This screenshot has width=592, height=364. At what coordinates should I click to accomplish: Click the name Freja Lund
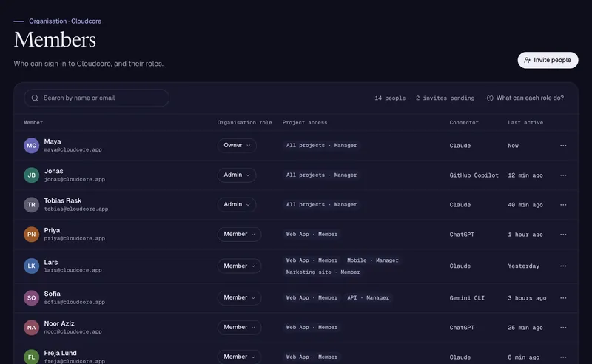click(61, 353)
